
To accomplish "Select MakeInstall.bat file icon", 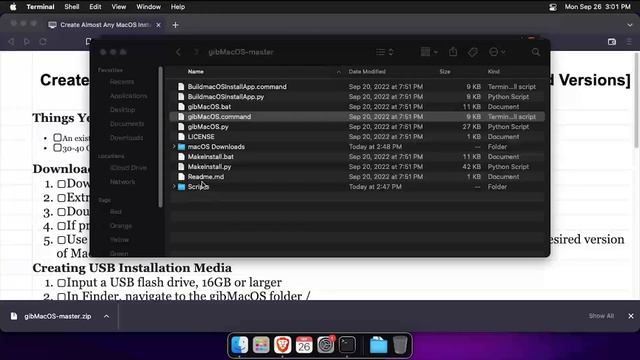I will (x=181, y=157).
